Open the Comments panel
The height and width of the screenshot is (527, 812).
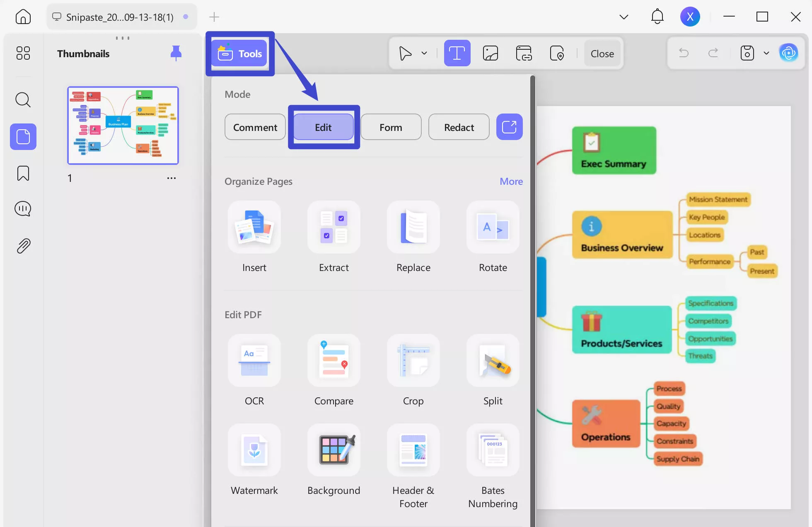coord(23,208)
